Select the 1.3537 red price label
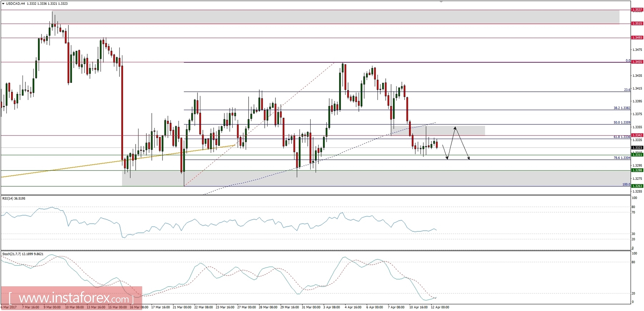Viewport: 644px width, 311px height. point(637,10)
